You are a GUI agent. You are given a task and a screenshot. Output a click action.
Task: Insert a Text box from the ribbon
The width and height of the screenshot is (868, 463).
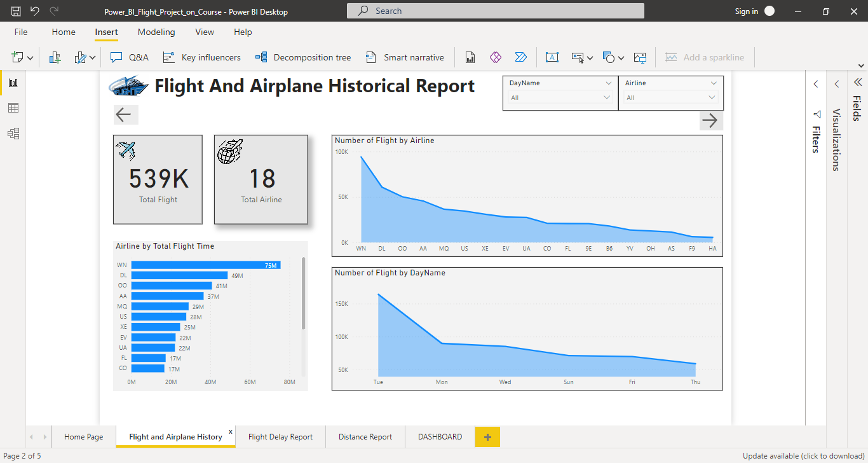552,57
